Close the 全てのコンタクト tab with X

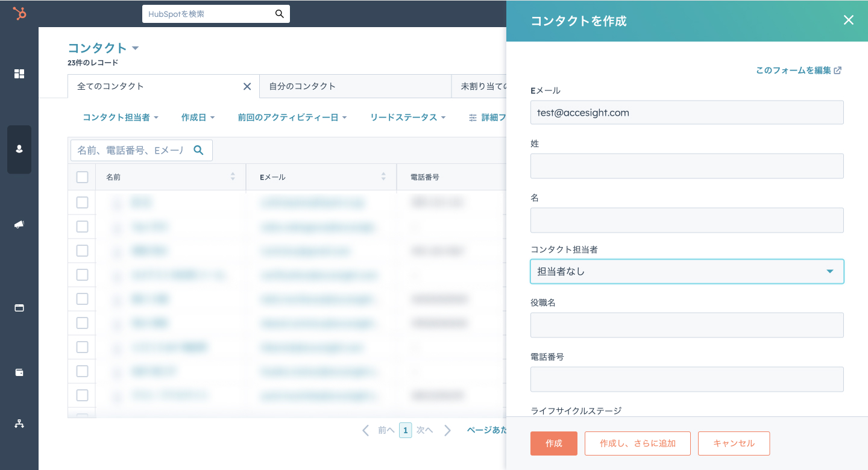click(x=247, y=86)
